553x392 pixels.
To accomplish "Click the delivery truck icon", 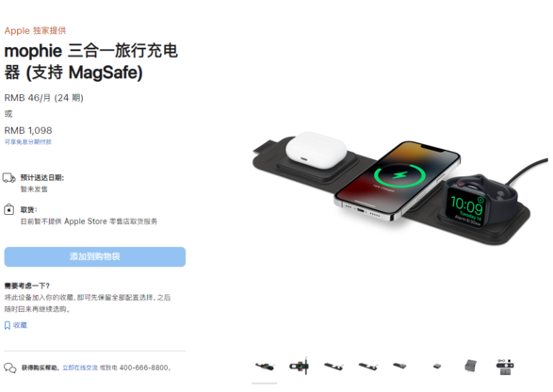I will tap(9, 178).
